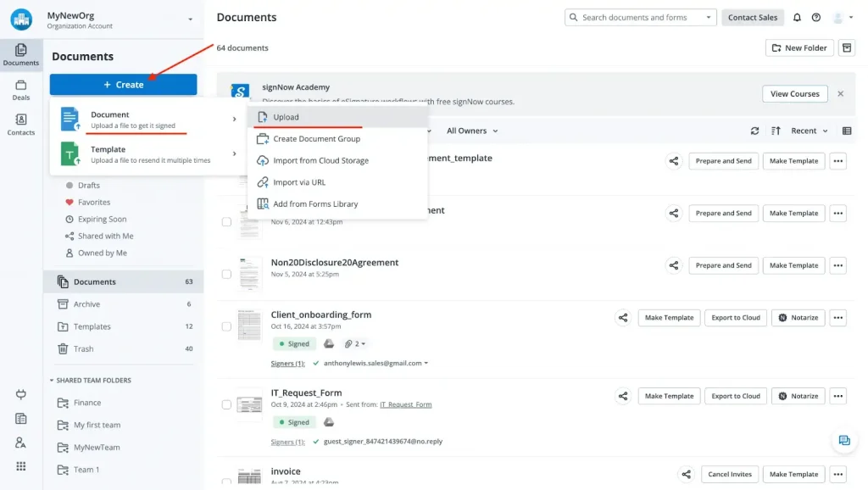The width and height of the screenshot is (868, 490).
Task: Tick the Client_onboarding_form checkbox
Action: point(226,326)
